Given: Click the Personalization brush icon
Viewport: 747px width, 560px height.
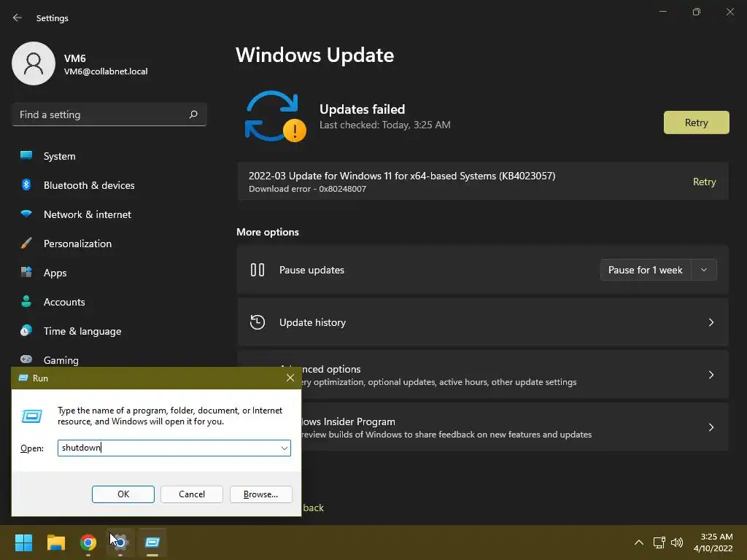Looking at the screenshot, I should (x=26, y=244).
